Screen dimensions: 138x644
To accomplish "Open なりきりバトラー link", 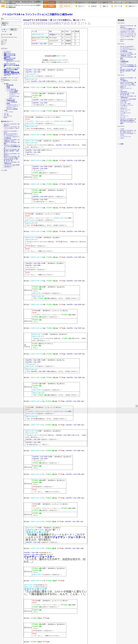I will pyautogui.click(x=11, y=99).
